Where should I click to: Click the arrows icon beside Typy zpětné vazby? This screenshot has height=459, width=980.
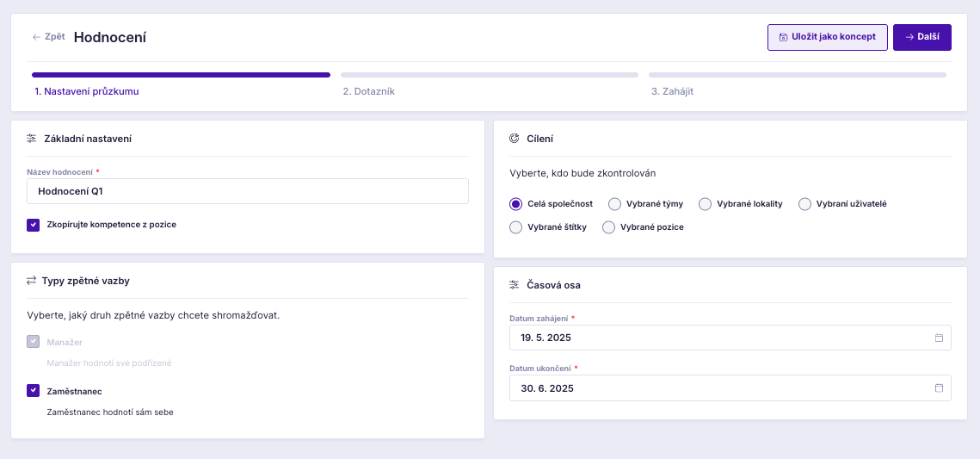pos(32,281)
